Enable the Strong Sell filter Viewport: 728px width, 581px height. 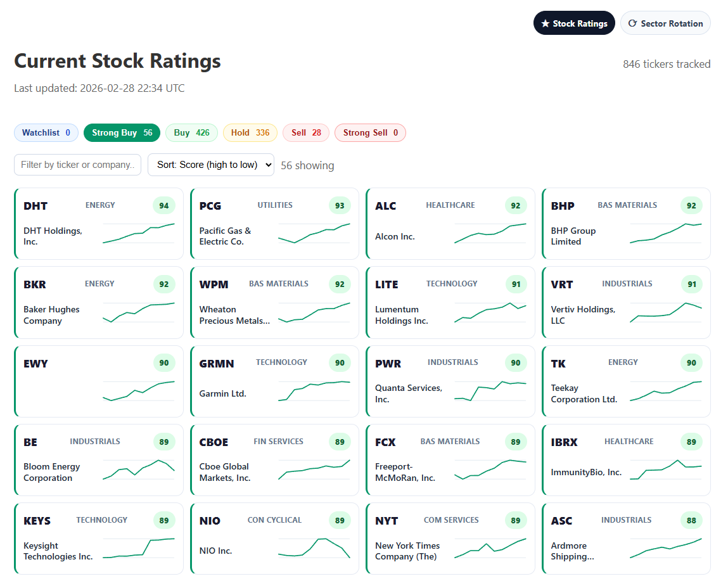370,132
